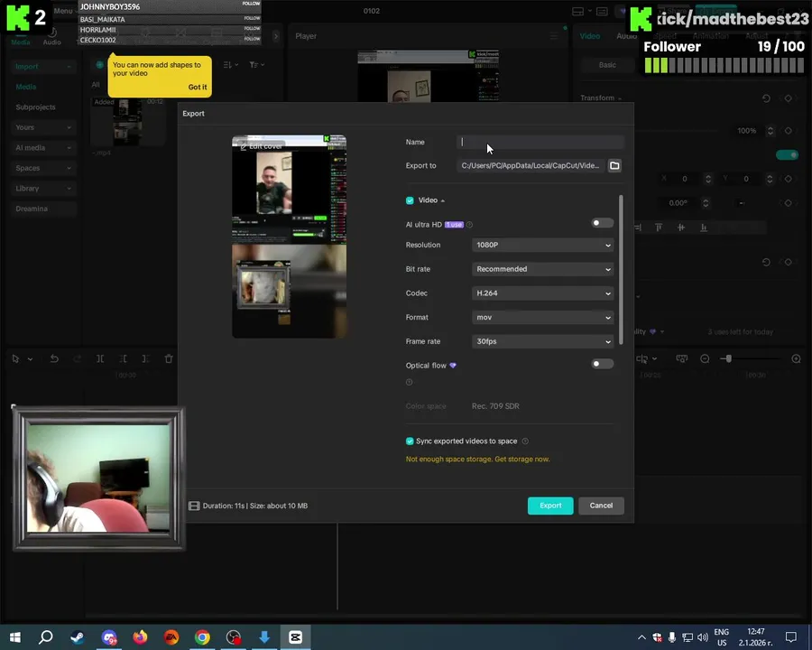
Task: Uncheck the Video checkbox
Action: (x=410, y=200)
